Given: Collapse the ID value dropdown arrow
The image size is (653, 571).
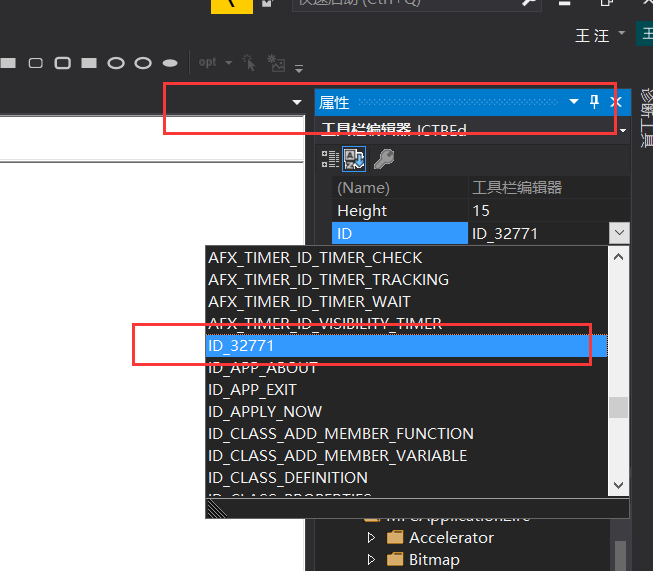Looking at the screenshot, I should tap(619, 233).
